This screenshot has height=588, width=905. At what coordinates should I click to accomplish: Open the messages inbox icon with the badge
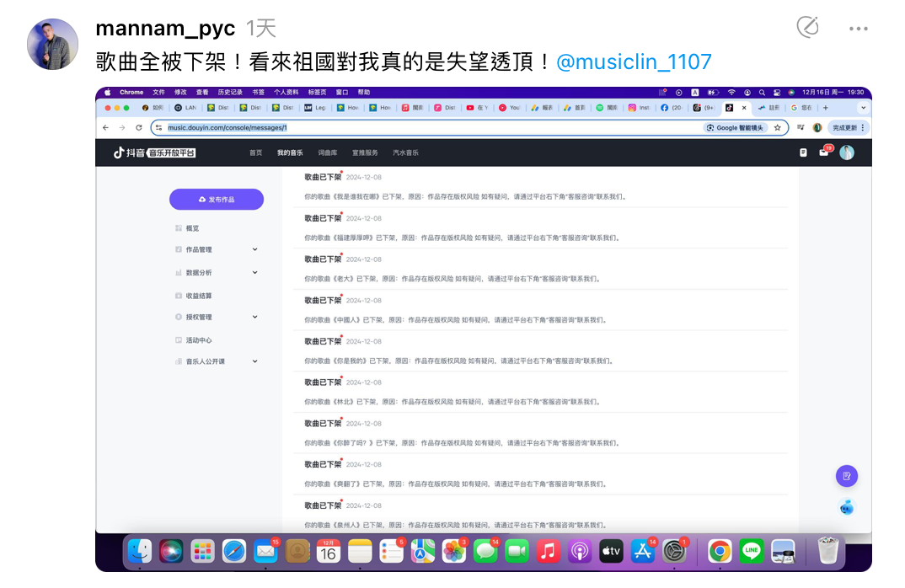[824, 152]
